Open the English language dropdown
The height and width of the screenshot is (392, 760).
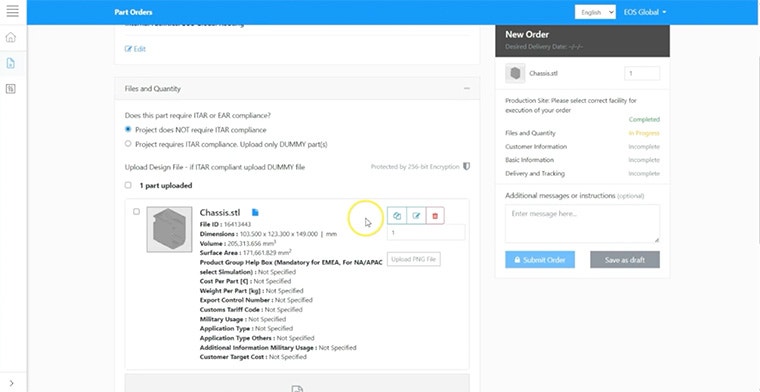pyautogui.click(x=595, y=12)
